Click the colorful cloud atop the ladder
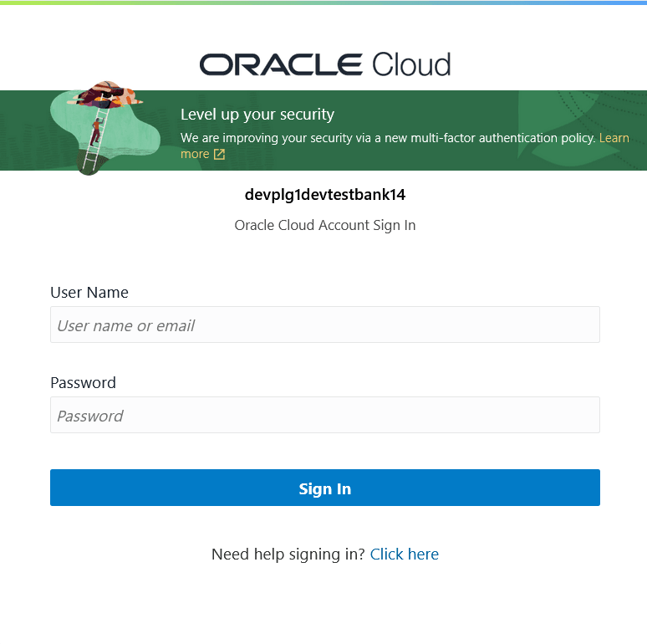The width and height of the screenshot is (647, 644). coord(107,95)
